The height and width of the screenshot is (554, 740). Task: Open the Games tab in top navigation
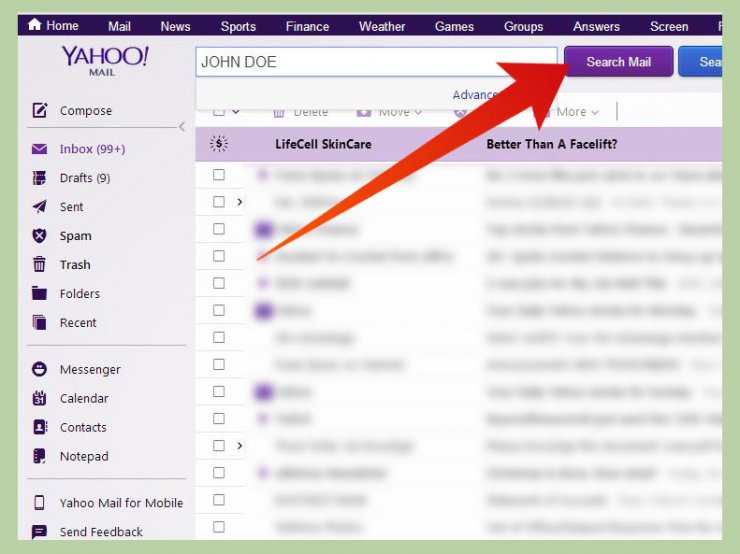click(454, 26)
